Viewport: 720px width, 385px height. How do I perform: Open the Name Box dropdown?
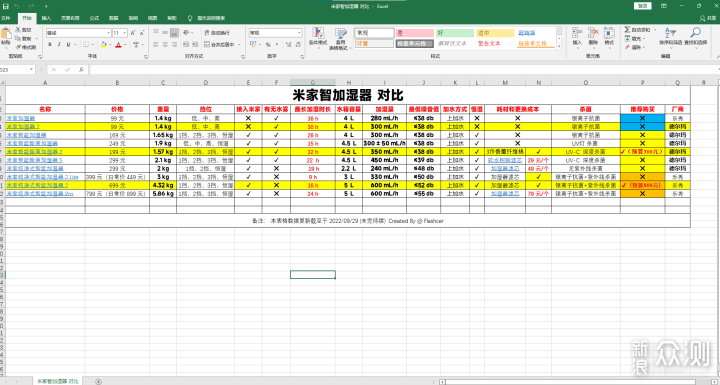tap(31, 70)
